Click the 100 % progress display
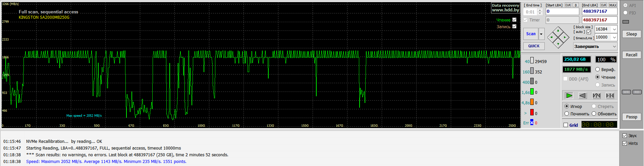The width and height of the screenshot is (644, 166). (606, 59)
